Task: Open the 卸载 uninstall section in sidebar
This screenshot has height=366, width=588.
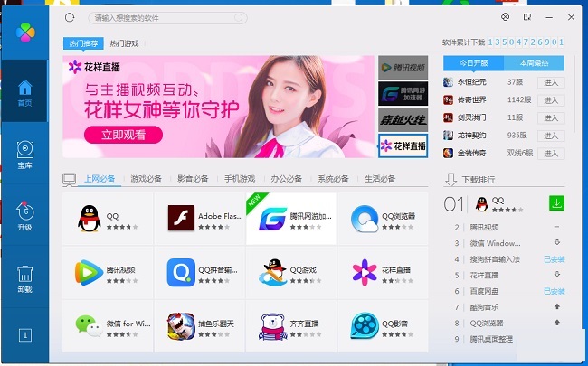Action: click(24, 278)
